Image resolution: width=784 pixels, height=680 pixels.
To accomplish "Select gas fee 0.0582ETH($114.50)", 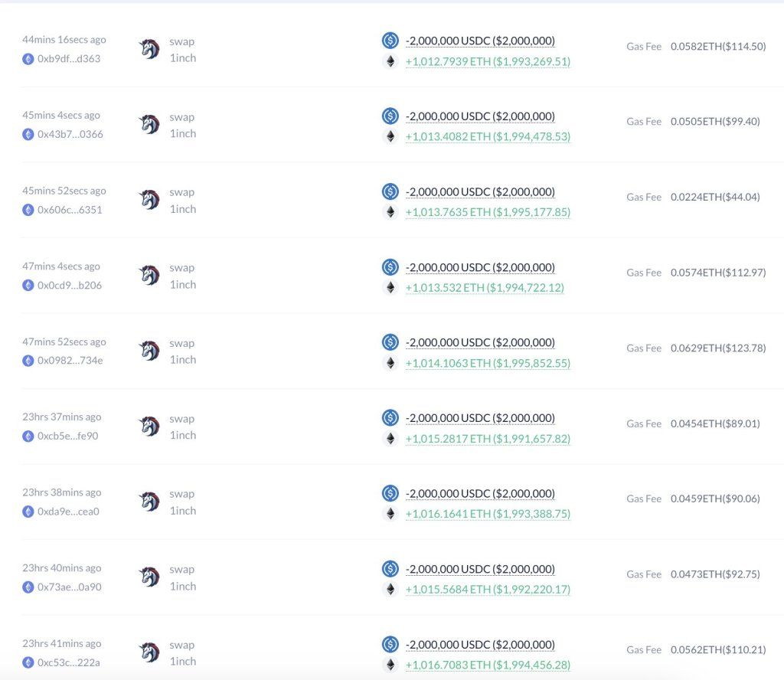I will point(718,47).
